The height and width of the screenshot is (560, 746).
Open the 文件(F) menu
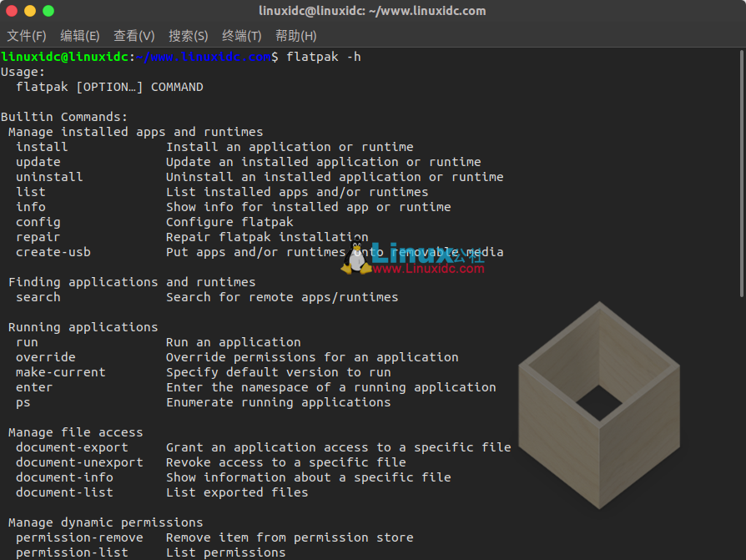[x=27, y=36]
